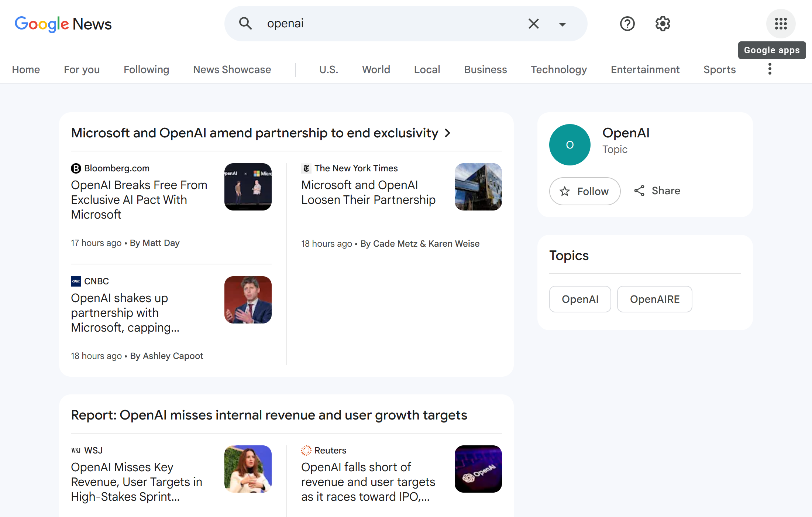This screenshot has height=517, width=812.
Task: Click the OpenAI teal topic avatar
Action: click(x=570, y=145)
